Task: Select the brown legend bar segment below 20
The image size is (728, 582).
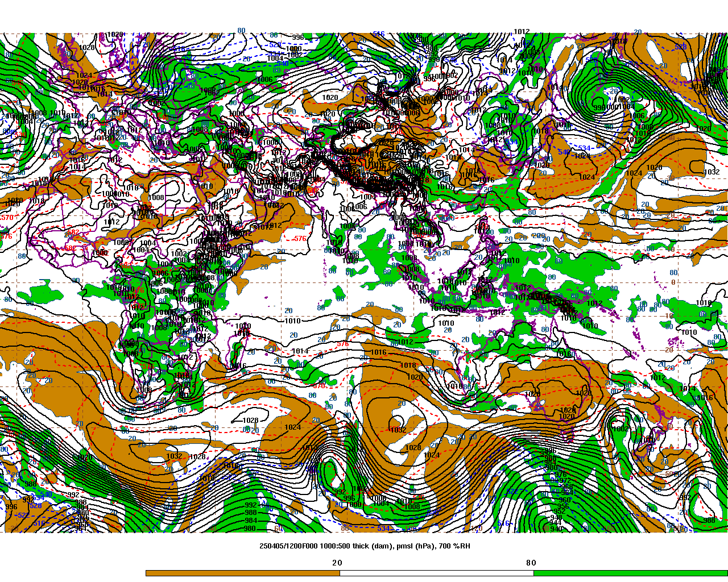Action: click(x=243, y=573)
